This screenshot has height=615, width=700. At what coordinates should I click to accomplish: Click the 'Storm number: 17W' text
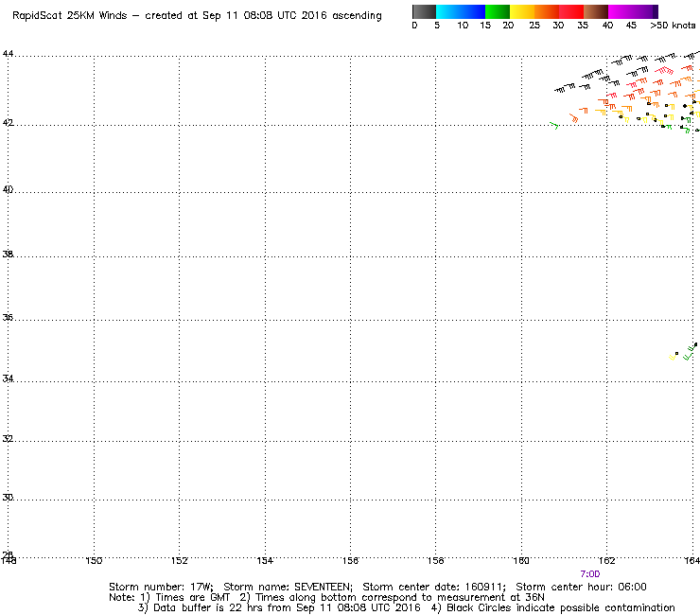point(161,587)
